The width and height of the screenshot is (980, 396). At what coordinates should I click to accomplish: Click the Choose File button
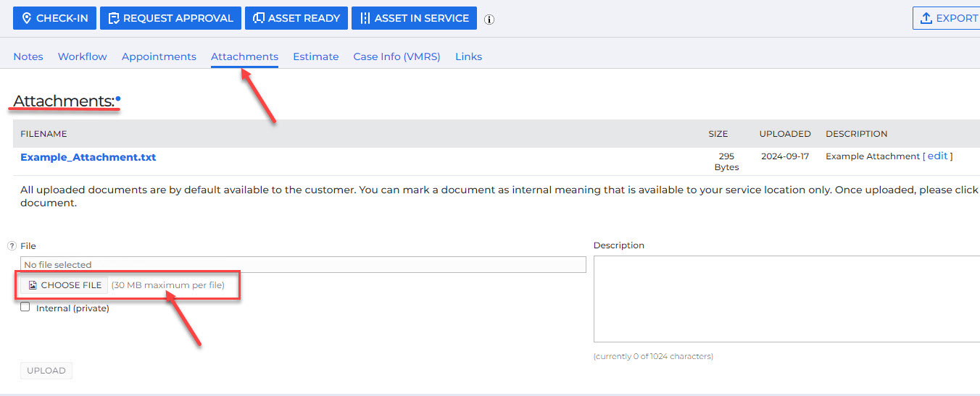tap(65, 285)
